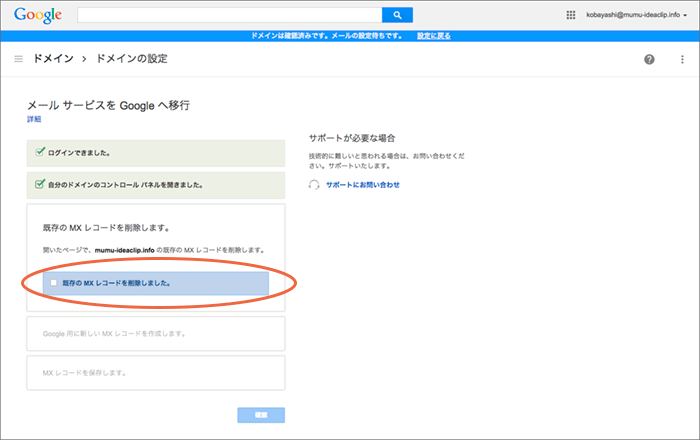The width and height of the screenshot is (700, 440).
Task: Click the ドメインの設定 breadcrumb
Action: (132, 58)
